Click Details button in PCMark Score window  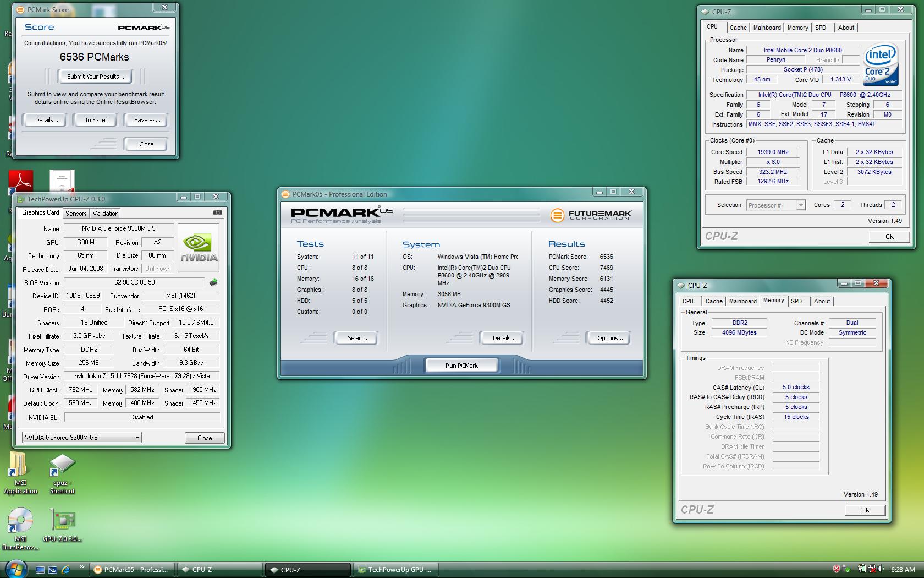46,120
